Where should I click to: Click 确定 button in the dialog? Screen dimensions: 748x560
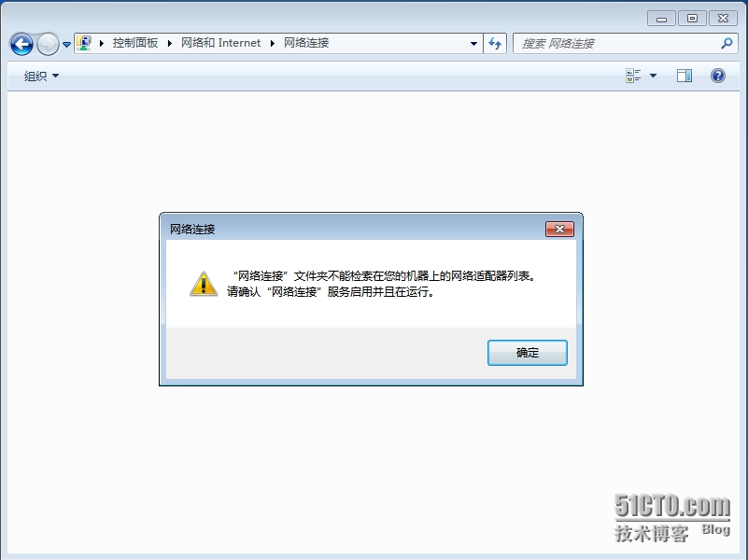[x=527, y=353]
